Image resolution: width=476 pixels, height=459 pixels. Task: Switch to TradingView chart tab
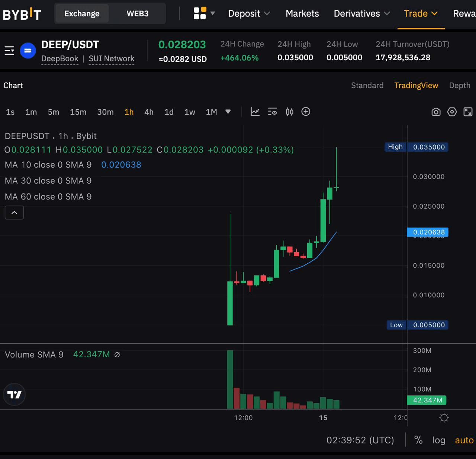click(416, 86)
